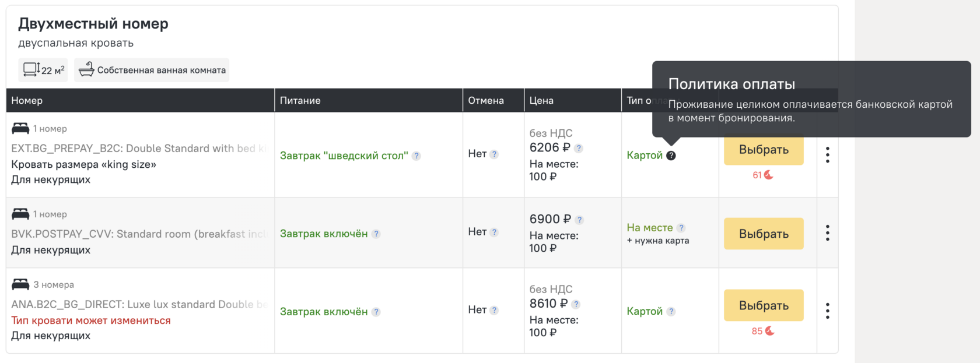
Task: Click the room area icon 22 м²
Action: [x=32, y=69]
